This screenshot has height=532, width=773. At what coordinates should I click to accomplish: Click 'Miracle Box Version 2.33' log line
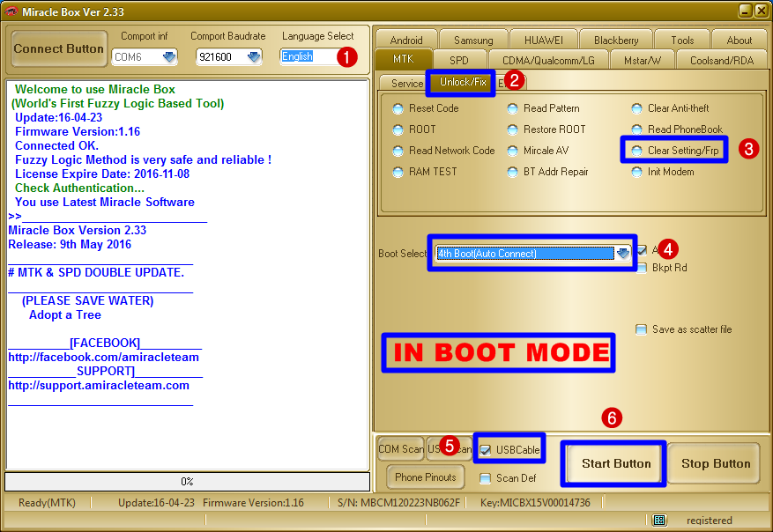coord(77,230)
